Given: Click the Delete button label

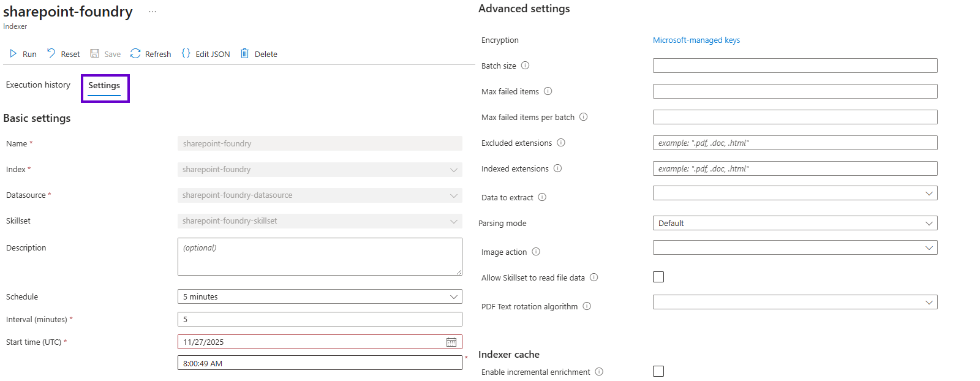Looking at the screenshot, I should click(x=266, y=55).
